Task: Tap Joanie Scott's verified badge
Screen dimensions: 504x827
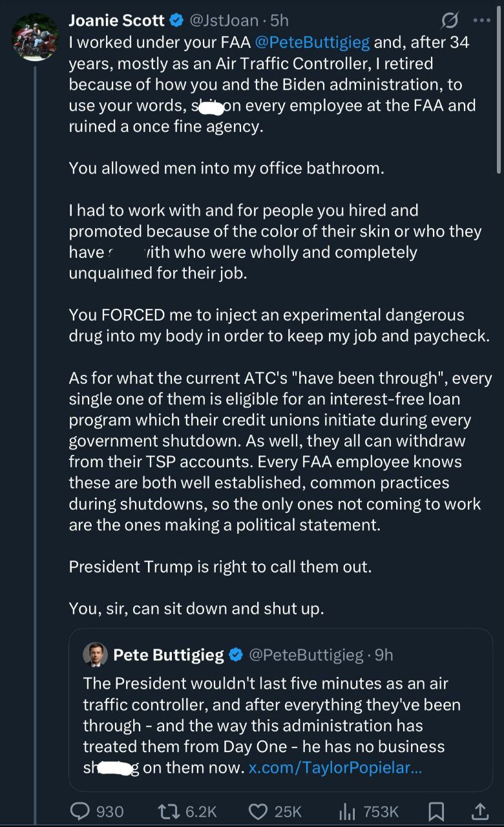Action: point(176,21)
